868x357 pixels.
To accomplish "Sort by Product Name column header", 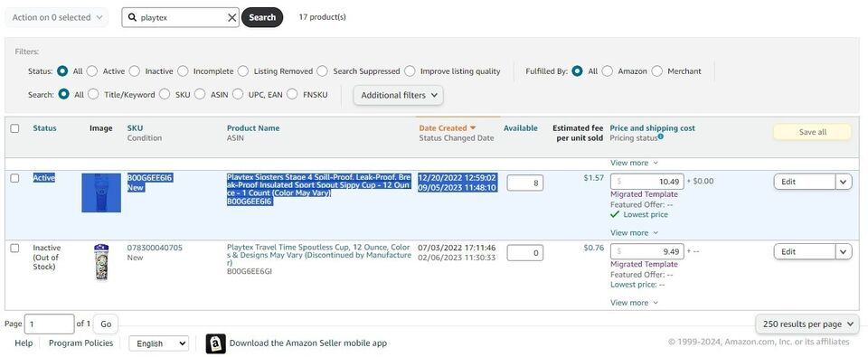I will point(253,127).
